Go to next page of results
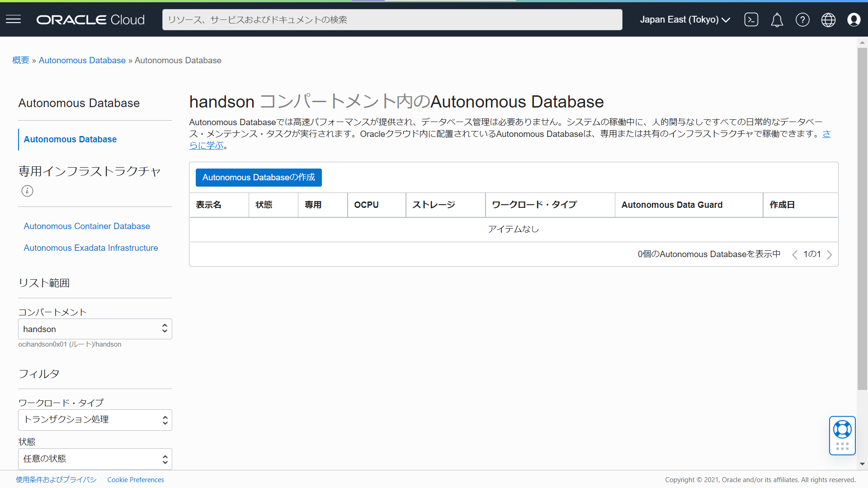 click(x=829, y=254)
